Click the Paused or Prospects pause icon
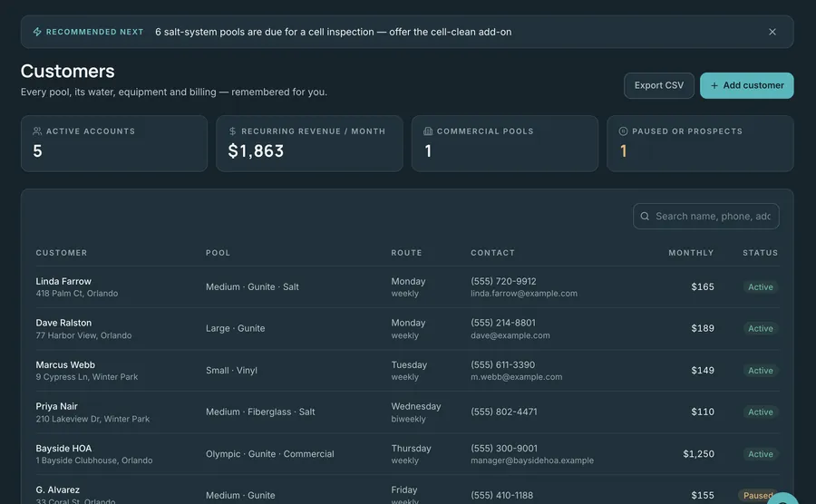The width and height of the screenshot is (816, 504). click(x=623, y=131)
